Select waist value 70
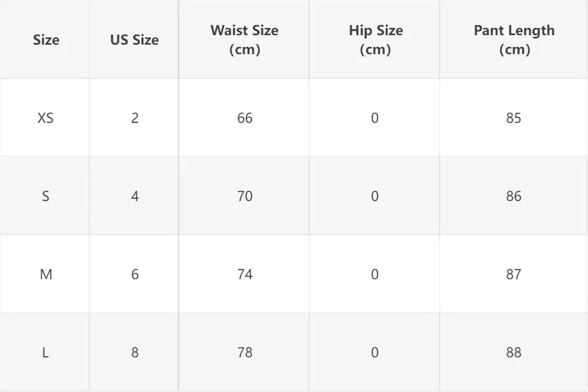This screenshot has width=588, height=392. tap(245, 196)
